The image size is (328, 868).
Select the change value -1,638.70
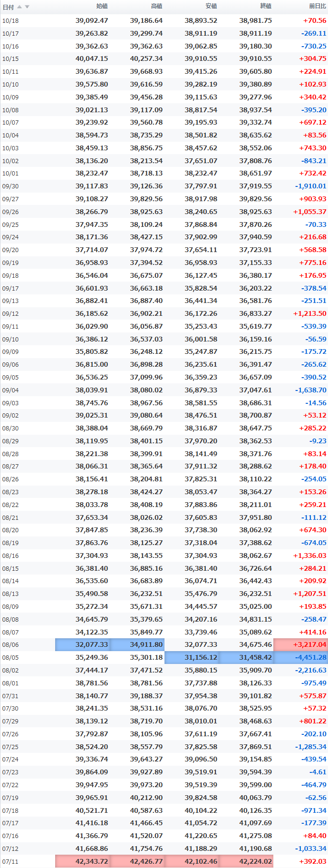click(311, 390)
